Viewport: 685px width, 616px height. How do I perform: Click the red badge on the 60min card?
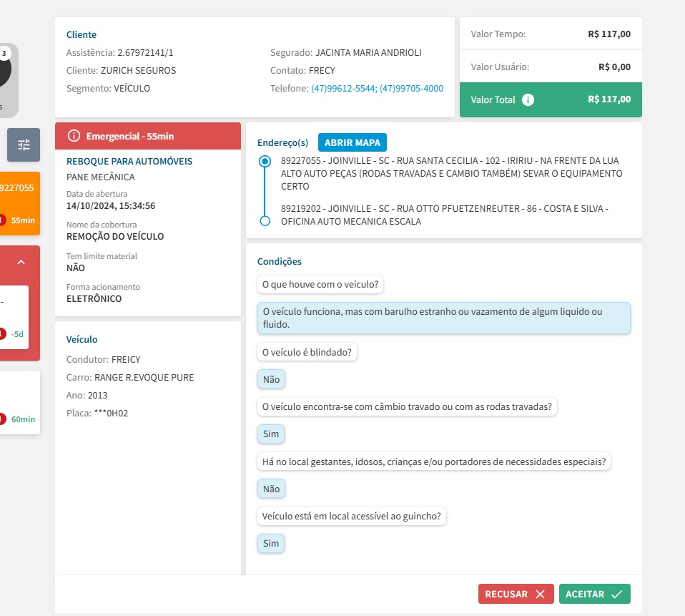[x=2, y=419]
